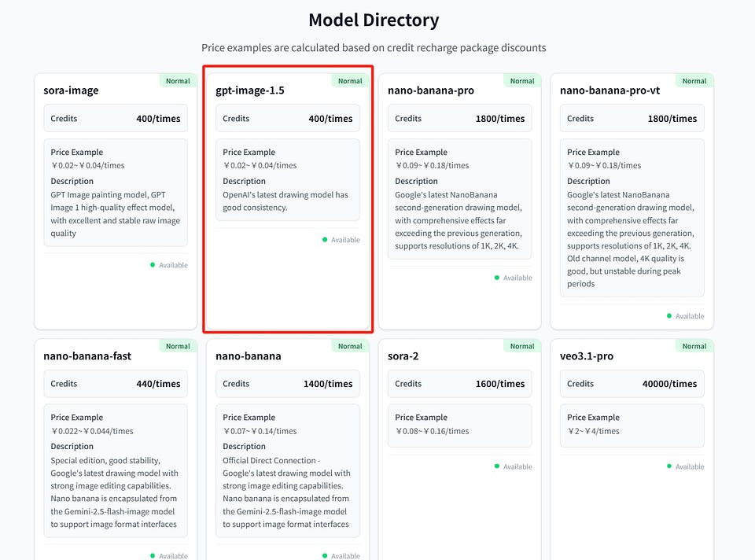755x560 pixels.
Task: Click the 1600/times credits value
Action: pos(500,384)
